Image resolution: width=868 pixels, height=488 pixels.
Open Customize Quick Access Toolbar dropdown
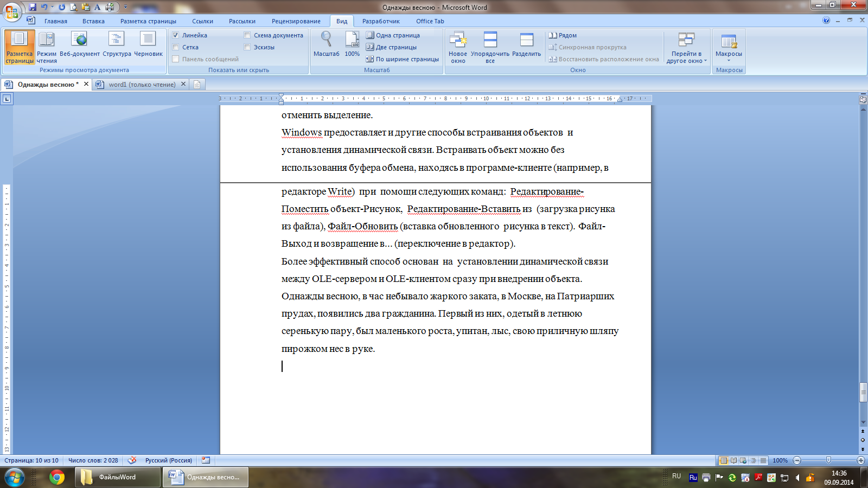[125, 7]
